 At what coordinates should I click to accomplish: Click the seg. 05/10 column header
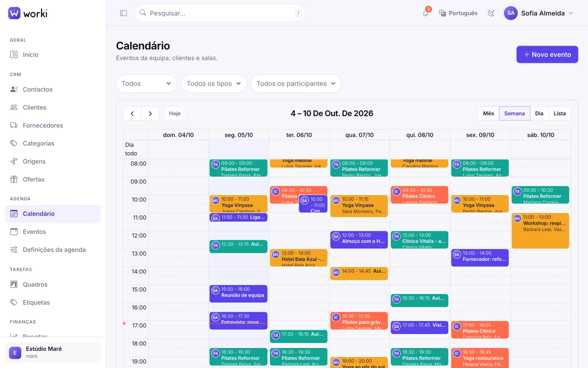point(239,135)
